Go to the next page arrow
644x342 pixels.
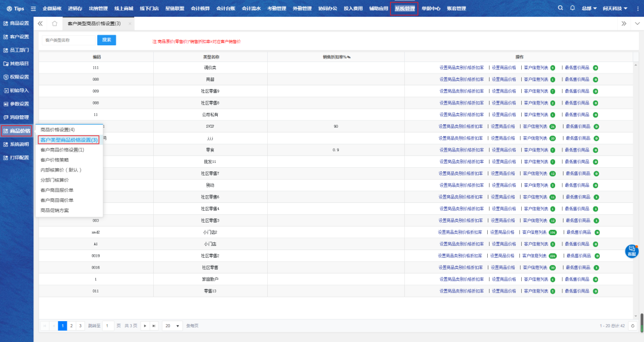[144, 326]
